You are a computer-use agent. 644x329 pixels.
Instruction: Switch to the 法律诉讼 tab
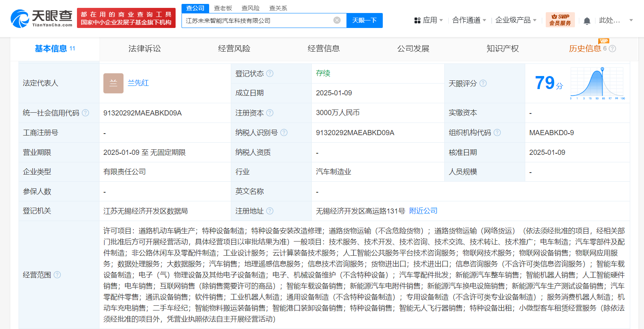(x=144, y=48)
